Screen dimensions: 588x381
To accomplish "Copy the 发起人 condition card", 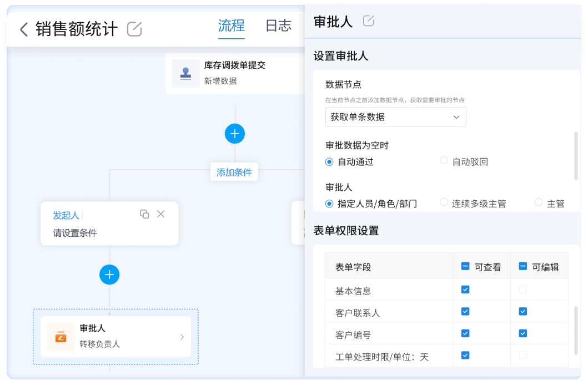I will point(144,214).
